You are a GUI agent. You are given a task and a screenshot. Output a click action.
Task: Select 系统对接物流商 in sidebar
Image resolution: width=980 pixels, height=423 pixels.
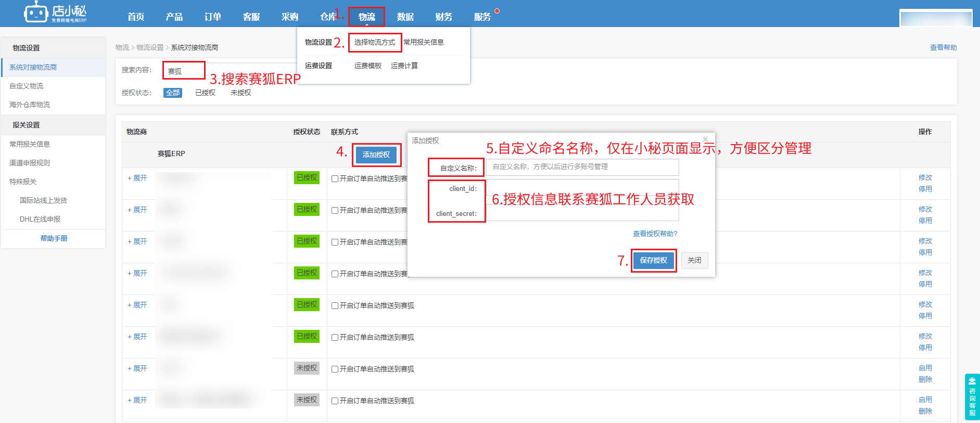[53, 67]
